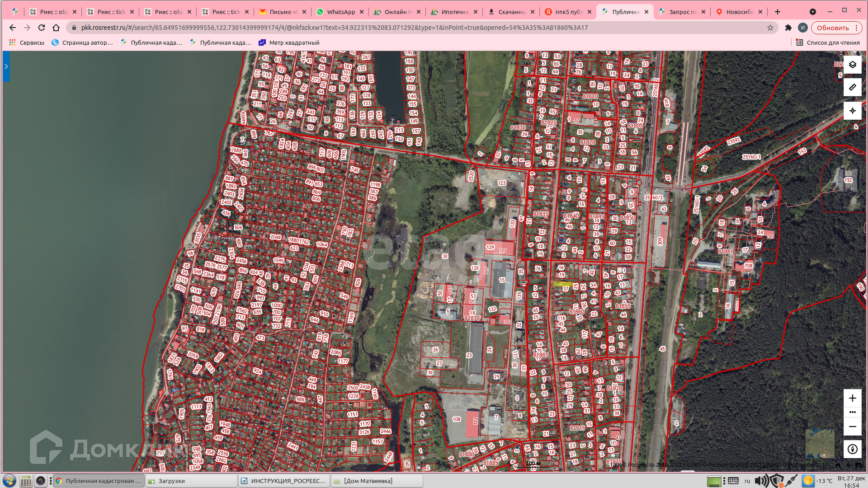The height and width of the screenshot is (488, 868).
Task: Open tab search dropdown arrow
Action: click(813, 12)
